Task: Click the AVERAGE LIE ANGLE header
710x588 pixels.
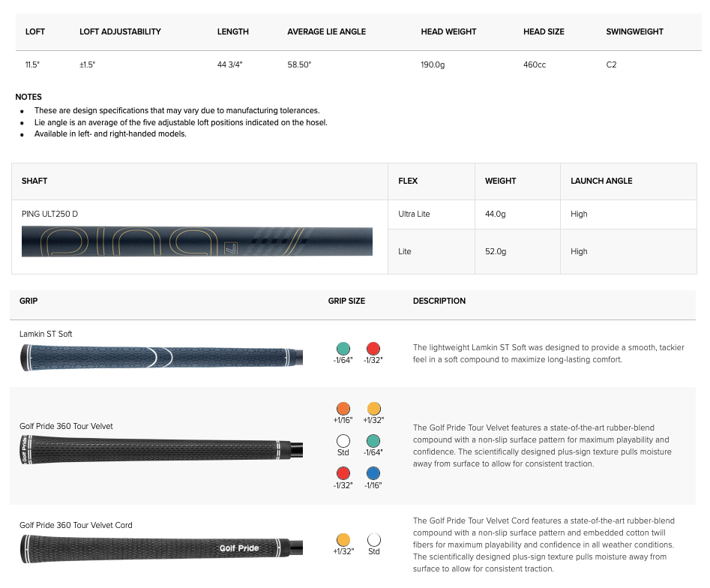Action: pos(326,31)
